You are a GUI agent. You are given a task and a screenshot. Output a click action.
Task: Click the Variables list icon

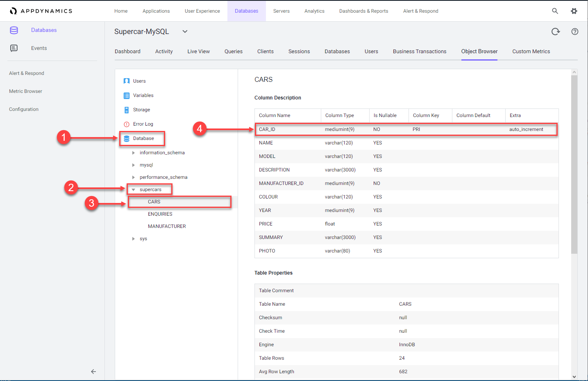coord(127,95)
